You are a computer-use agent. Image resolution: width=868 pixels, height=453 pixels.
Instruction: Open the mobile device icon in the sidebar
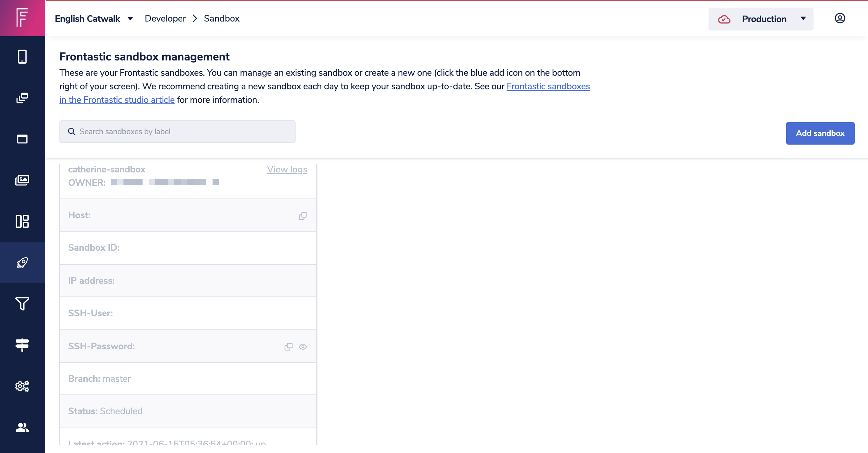pyautogui.click(x=22, y=57)
